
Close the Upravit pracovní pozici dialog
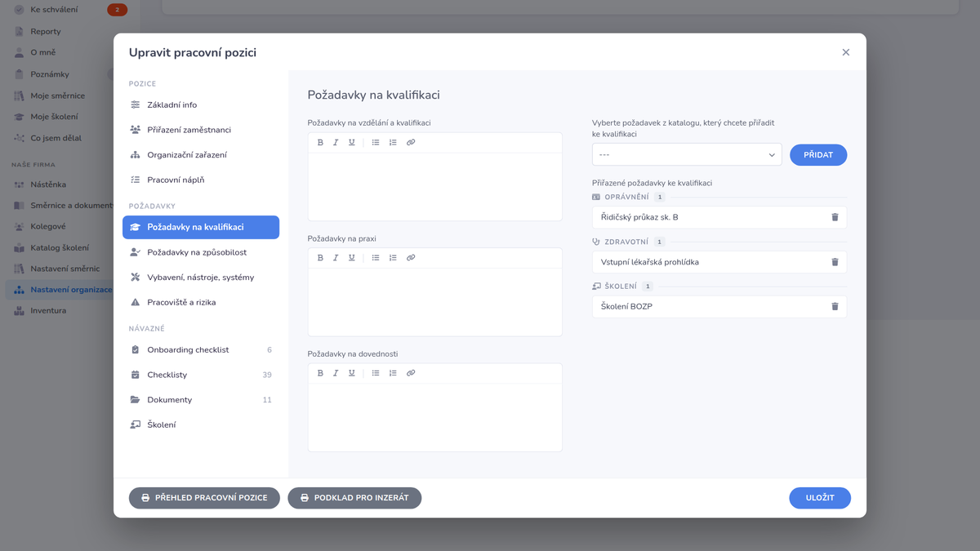tap(846, 52)
